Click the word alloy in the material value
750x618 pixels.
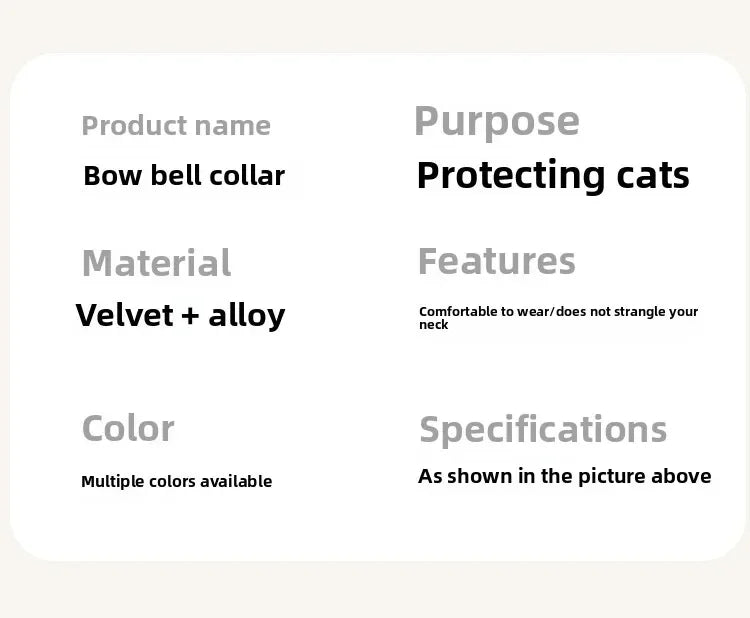point(247,316)
